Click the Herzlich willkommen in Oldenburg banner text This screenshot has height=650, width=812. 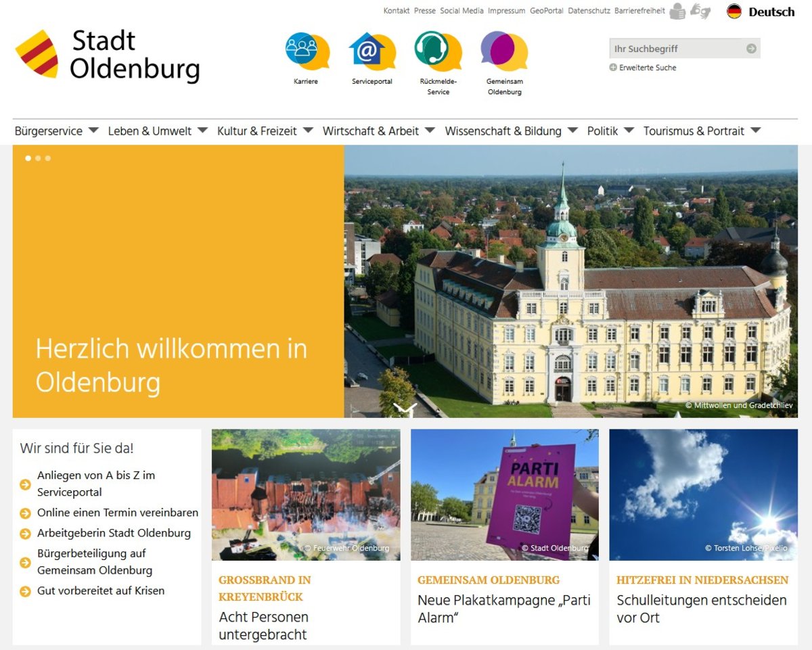pos(171,366)
